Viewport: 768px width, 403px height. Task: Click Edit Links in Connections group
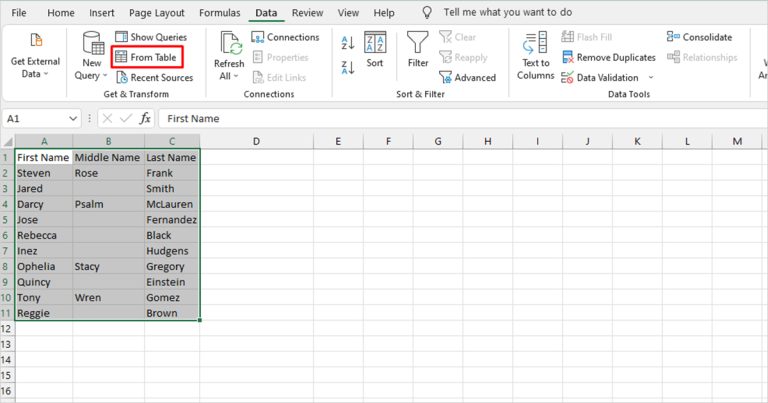[x=279, y=77]
